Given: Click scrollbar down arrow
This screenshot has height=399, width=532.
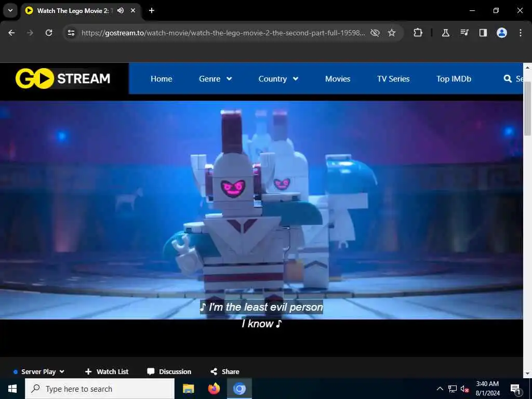Looking at the screenshot, I should [527, 374].
